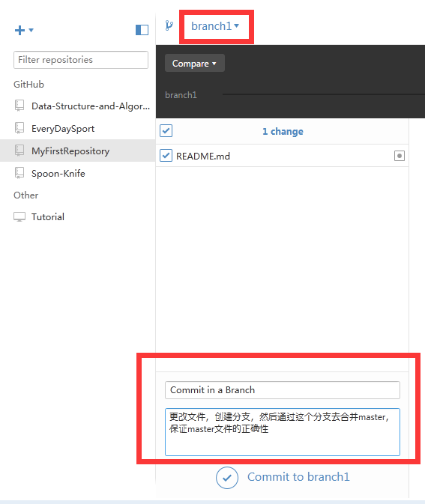Click the Other section heading
The image size is (425, 504).
(25, 195)
